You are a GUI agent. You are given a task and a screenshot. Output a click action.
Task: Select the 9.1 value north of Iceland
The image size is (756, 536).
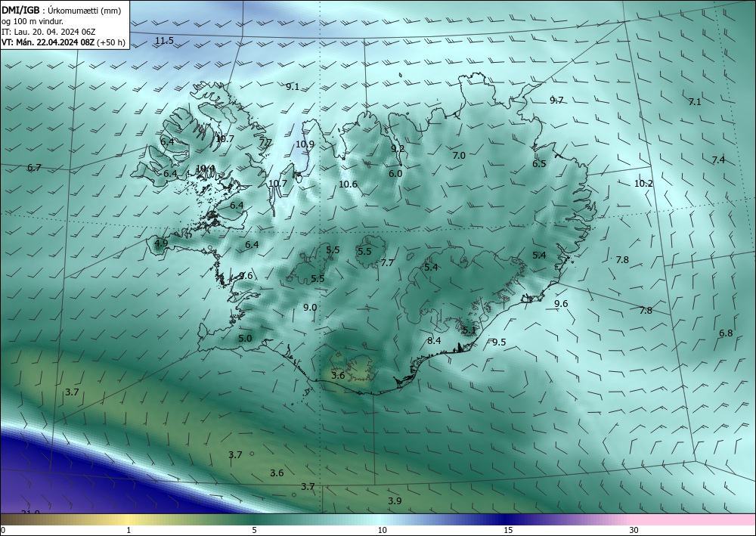point(293,87)
